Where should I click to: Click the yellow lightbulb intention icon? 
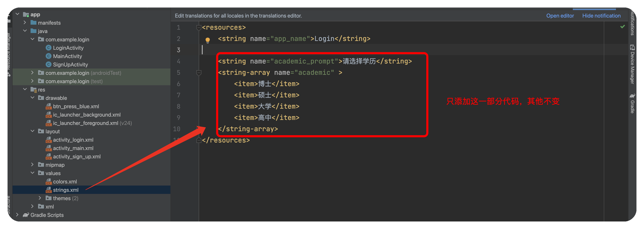pos(207,40)
